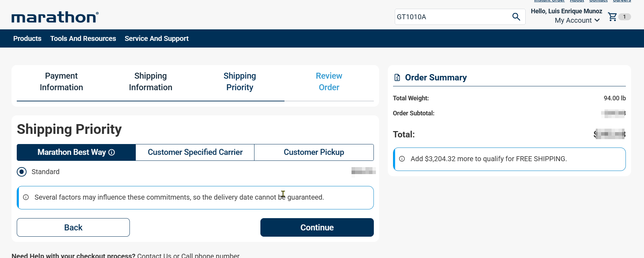Click the search field containing GT1010A
The image size is (644, 258).
(x=452, y=17)
